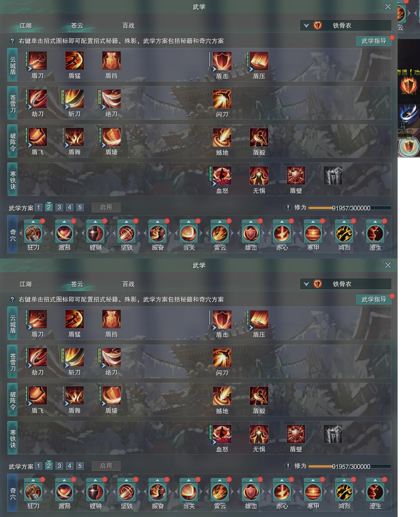The height and width of the screenshot is (517, 420).
Task: Click the 闪刀 skill icon in the upper panel
Action: [x=222, y=99]
